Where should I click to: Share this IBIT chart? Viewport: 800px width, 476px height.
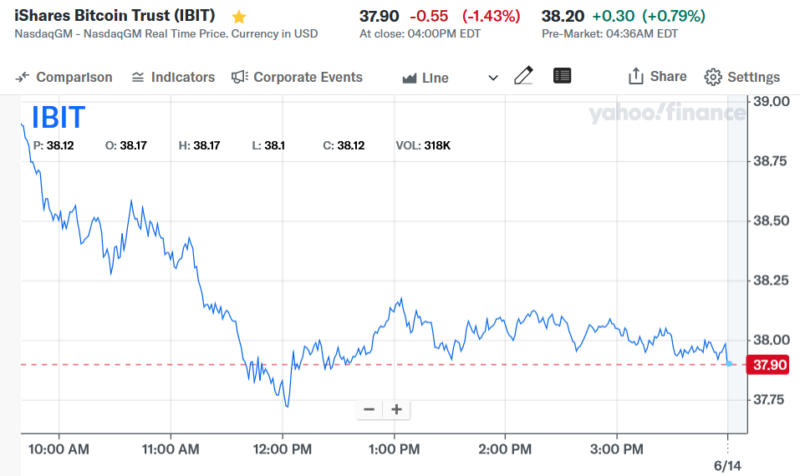tap(657, 77)
